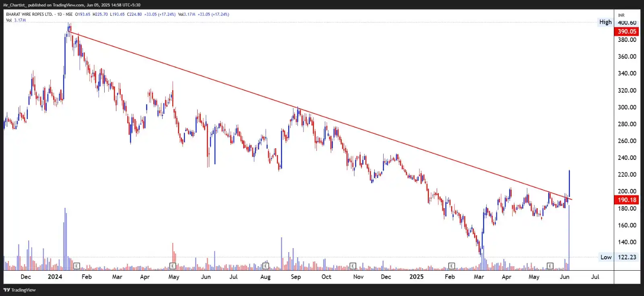This screenshot has height=296, width=644.
Task: Click 300.00 on the price axis
Action: 627,107
